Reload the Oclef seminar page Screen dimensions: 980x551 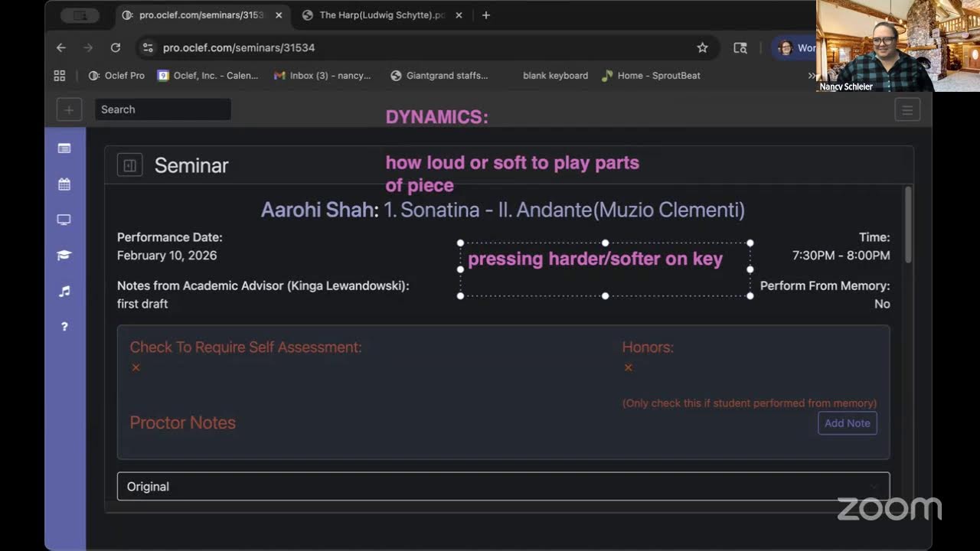tap(116, 47)
